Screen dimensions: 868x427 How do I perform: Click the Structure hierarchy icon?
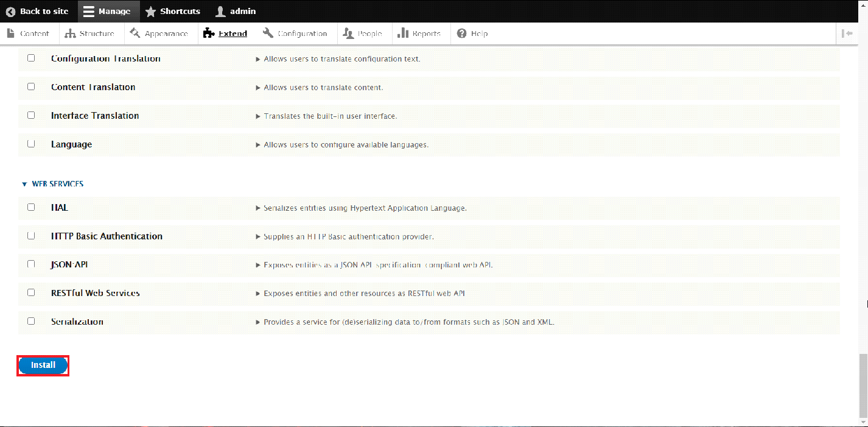tap(70, 34)
